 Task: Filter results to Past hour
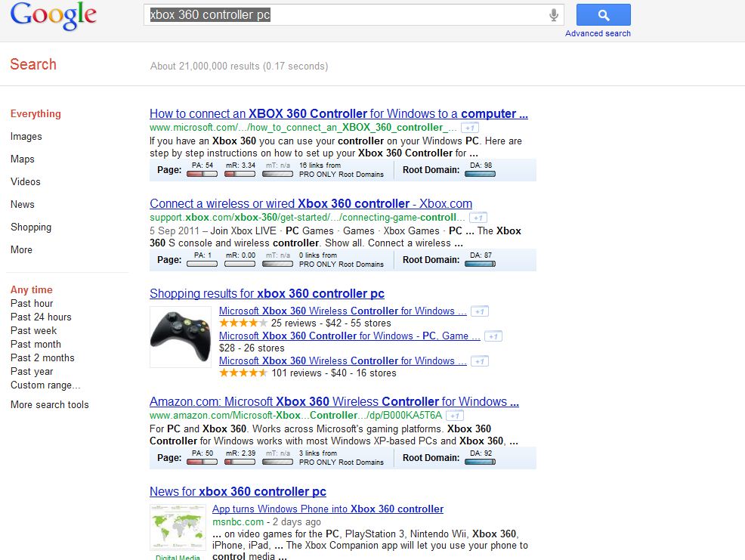(x=32, y=303)
